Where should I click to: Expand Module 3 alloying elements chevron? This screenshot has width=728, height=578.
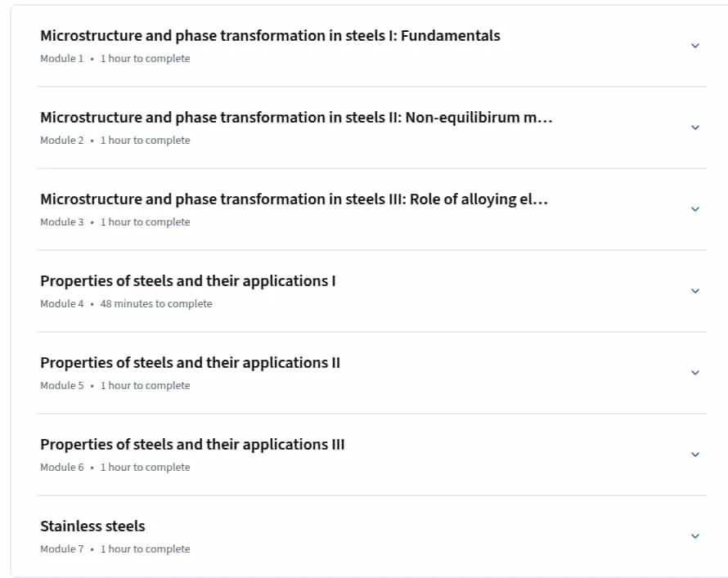695,209
